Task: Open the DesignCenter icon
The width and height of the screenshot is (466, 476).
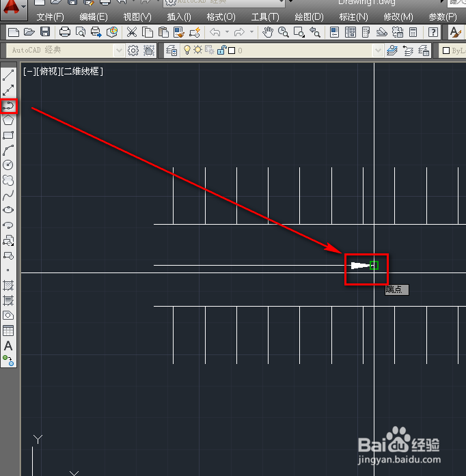Action: pos(351,32)
